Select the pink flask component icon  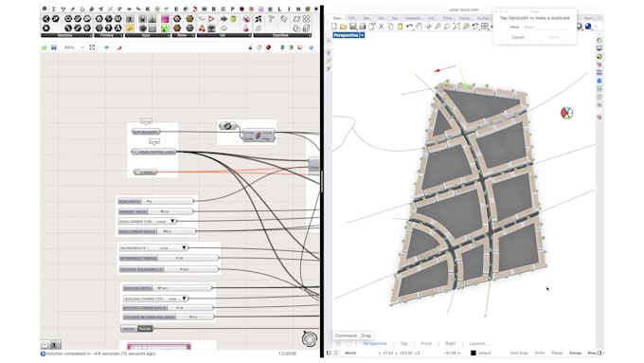245,28
